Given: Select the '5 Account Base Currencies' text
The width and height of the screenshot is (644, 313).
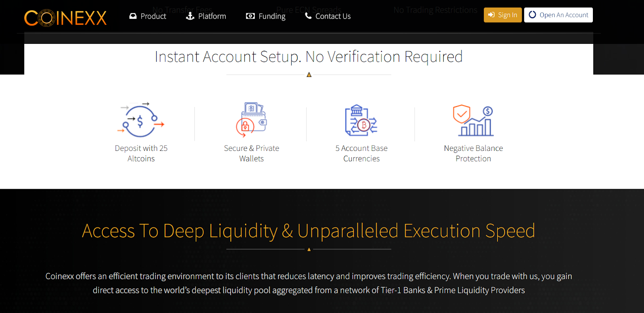Looking at the screenshot, I should [361, 153].
